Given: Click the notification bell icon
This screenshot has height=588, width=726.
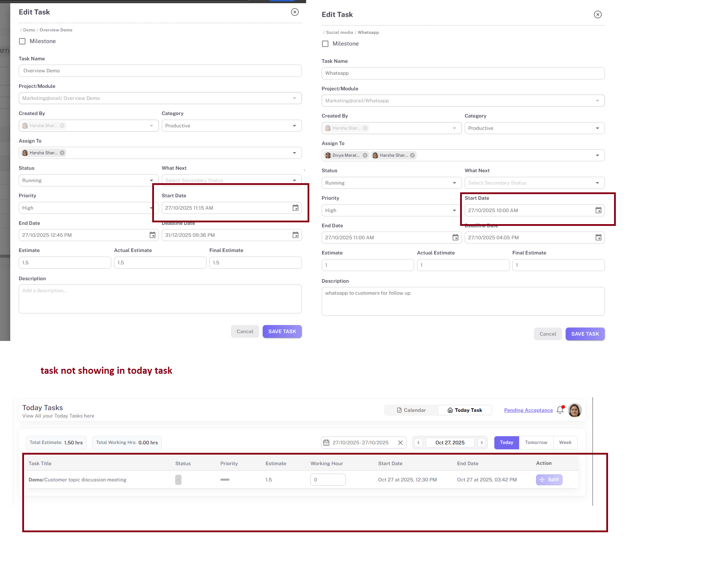Looking at the screenshot, I should pos(560,410).
